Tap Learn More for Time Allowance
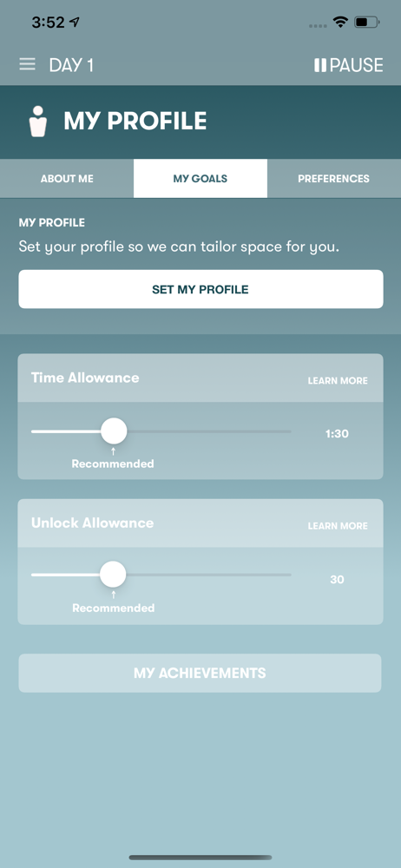Screen dimensions: 401x868 click(338, 381)
